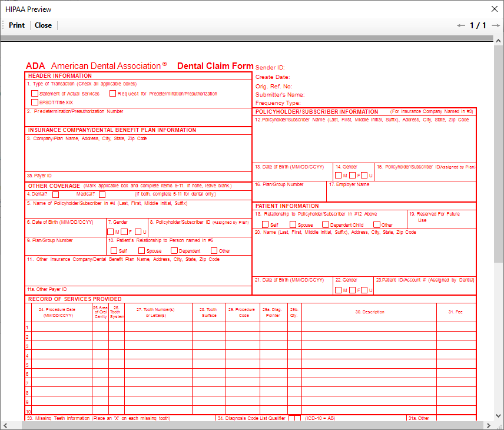Check U box in field 14 Gender
504x430 pixels.
click(364, 176)
